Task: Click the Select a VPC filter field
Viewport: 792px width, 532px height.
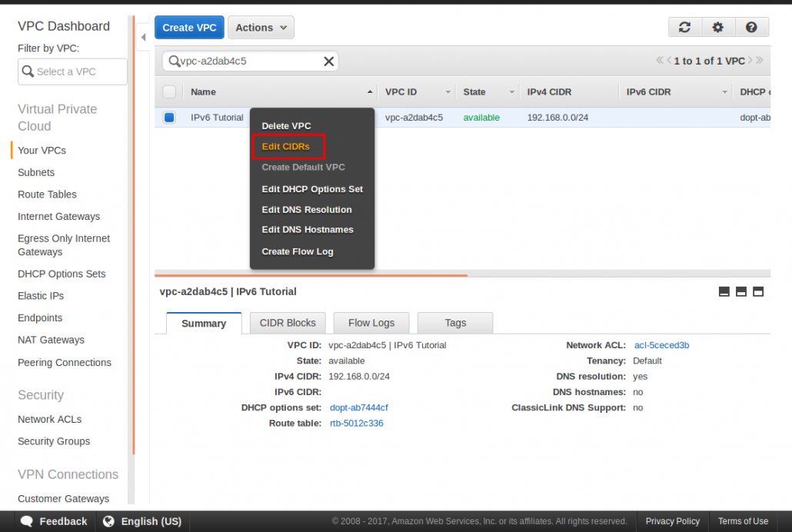Action: click(x=72, y=71)
